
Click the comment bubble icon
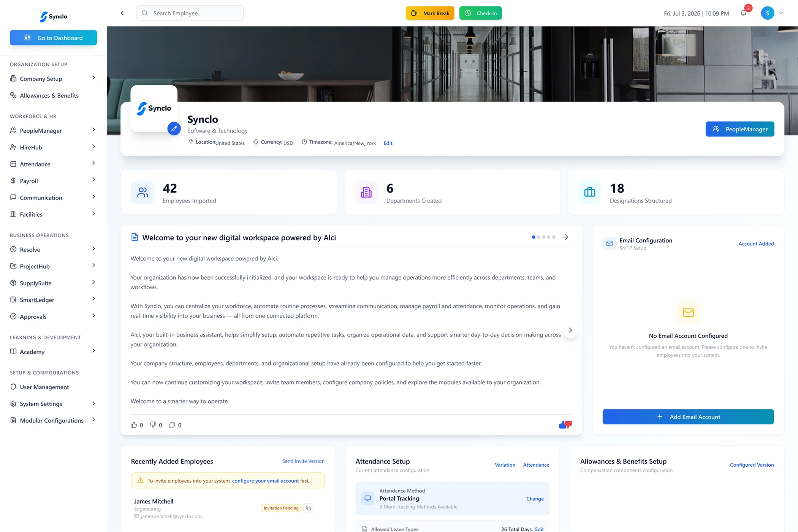click(x=172, y=425)
